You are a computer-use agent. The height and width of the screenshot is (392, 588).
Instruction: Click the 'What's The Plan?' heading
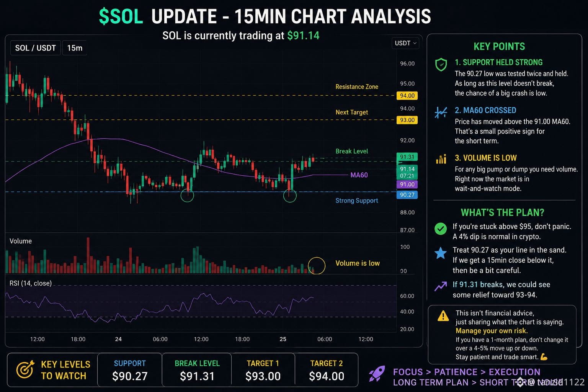502,213
